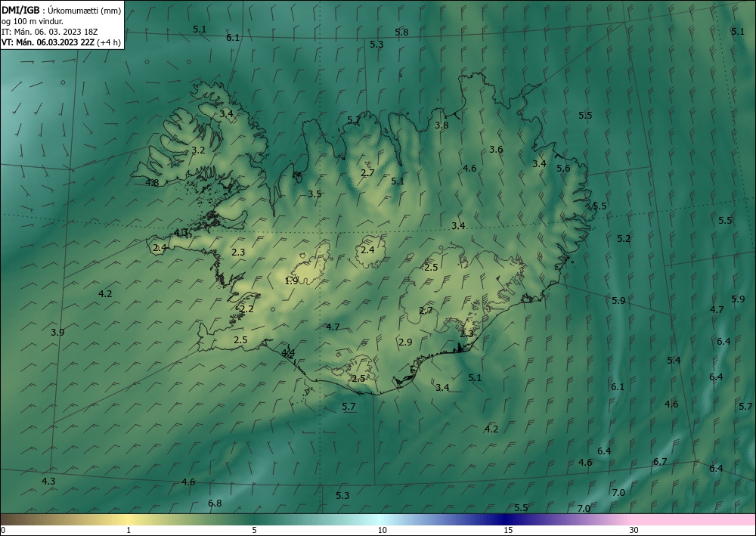Click the 3.5 value label
756x536 pixels.
pyautogui.click(x=314, y=194)
